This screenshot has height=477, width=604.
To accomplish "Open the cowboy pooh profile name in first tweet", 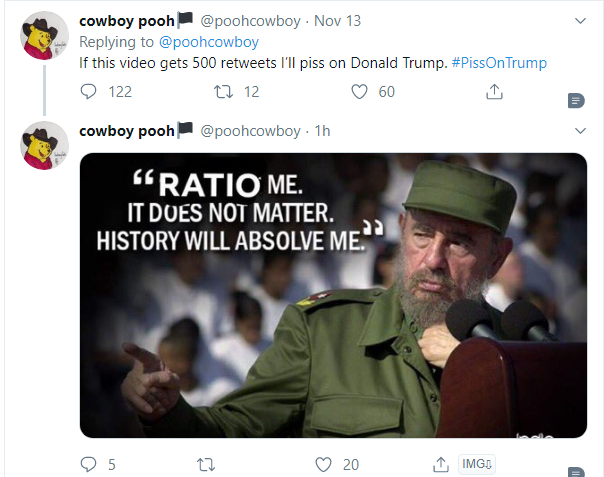I will (126, 20).
